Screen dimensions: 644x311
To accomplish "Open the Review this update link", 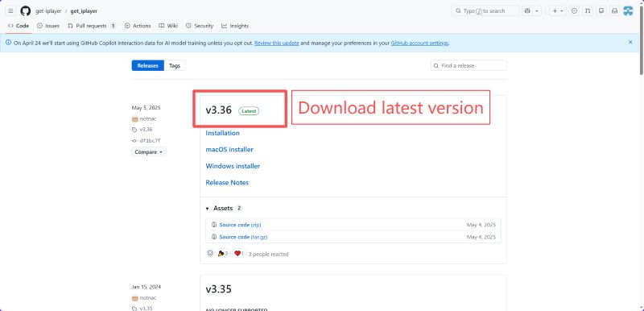I will [276, 43].
